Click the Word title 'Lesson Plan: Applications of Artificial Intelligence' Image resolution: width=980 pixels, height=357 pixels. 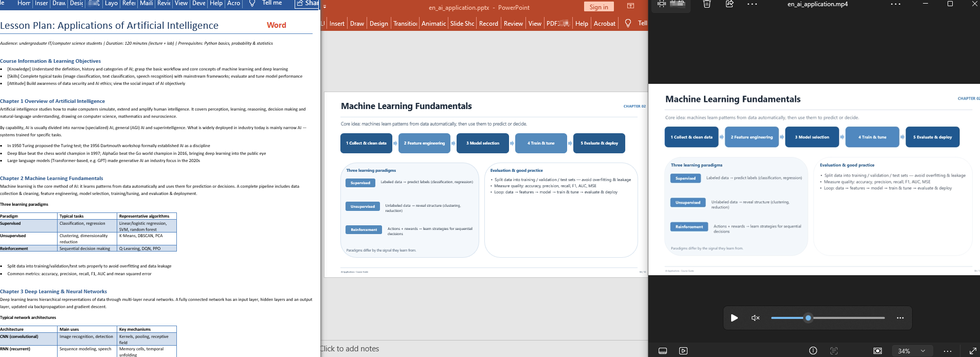(109, 25)
